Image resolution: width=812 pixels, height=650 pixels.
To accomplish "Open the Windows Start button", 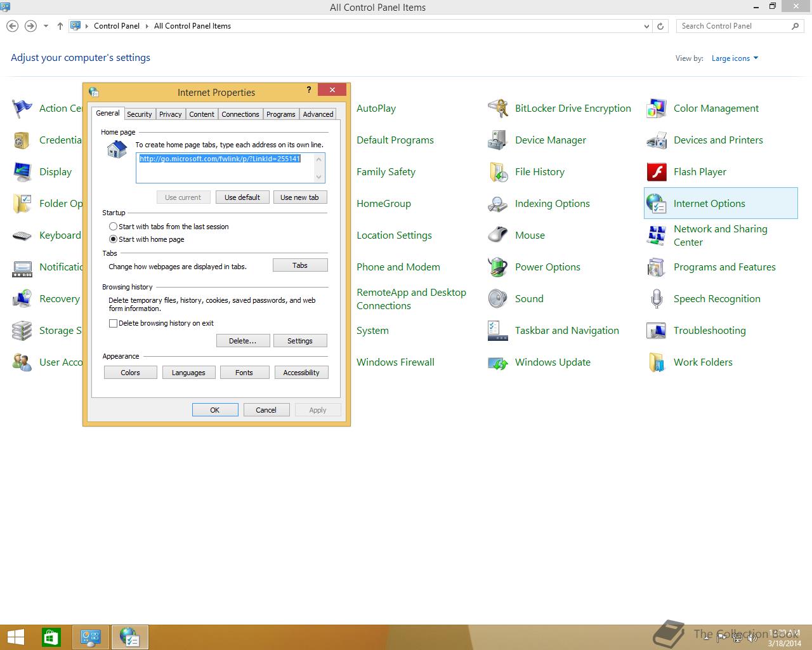I will click(x=16, y=637).
